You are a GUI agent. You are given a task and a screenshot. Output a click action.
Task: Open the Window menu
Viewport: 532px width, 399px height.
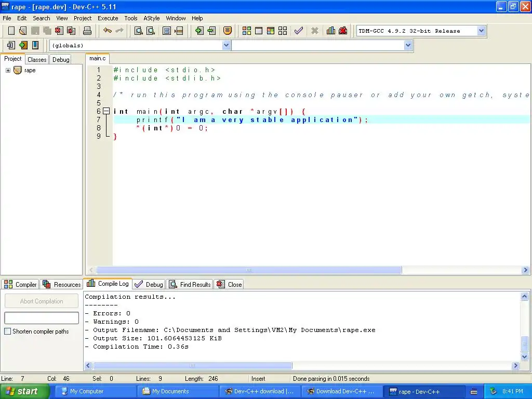[176, 18]
